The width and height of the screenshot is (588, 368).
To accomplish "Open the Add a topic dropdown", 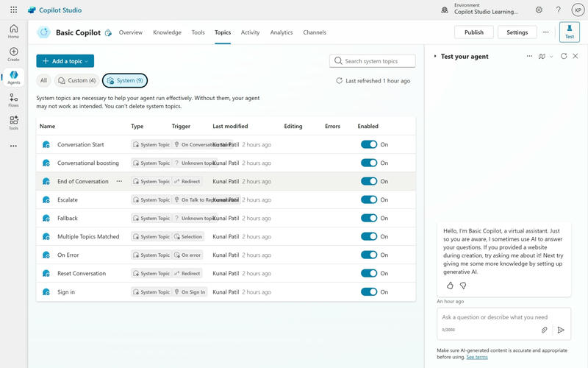I will (x=65, y=61).
